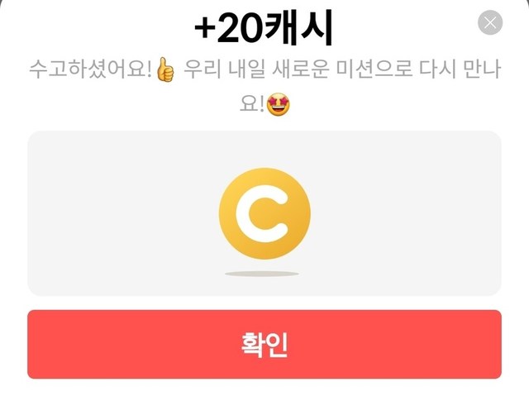Select the 수고하셨어요! text
The width and height of the screenshot is (529, 420).
(90, 69)
